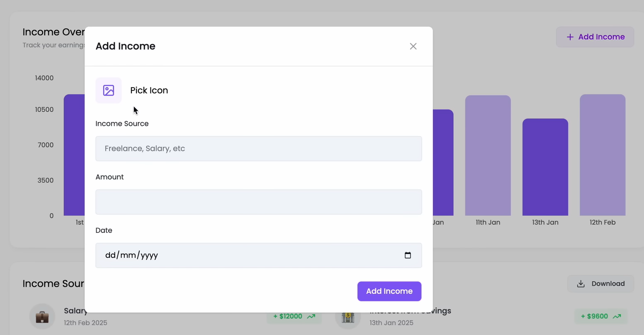The image size is (644, 335).
Task: Click the trend arrow beside +$12000
Action: (x=311, y=316)
